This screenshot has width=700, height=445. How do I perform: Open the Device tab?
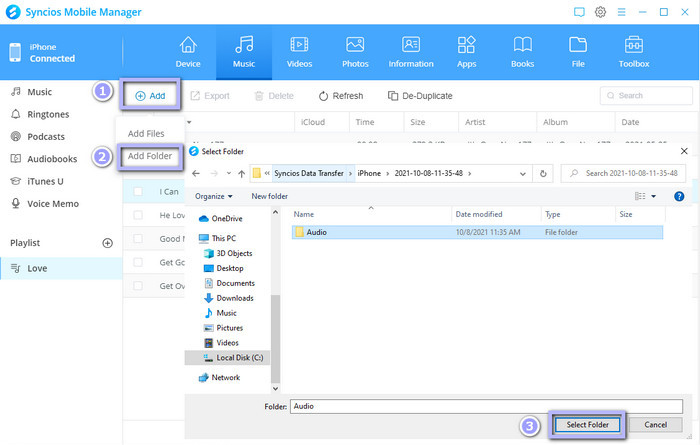188,52
